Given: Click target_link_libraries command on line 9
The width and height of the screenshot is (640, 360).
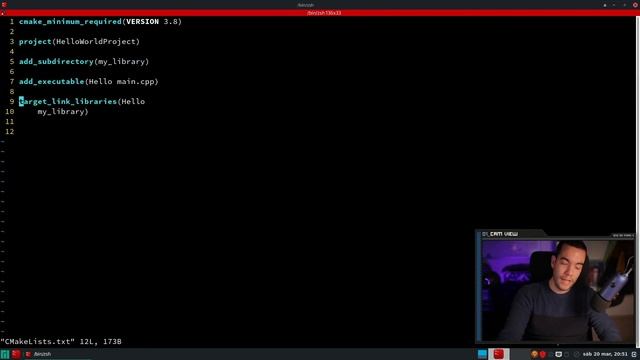Looking at the screenshot, I should 68,102.
